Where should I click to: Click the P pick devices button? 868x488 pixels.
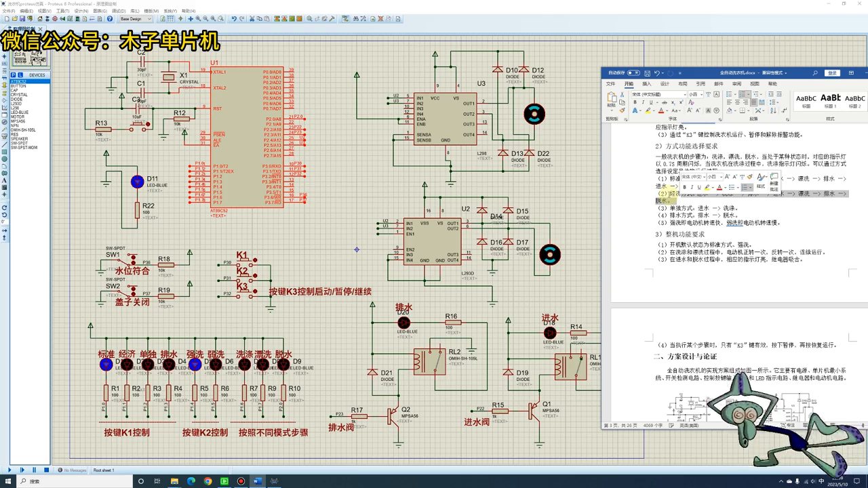coord(14,75)
